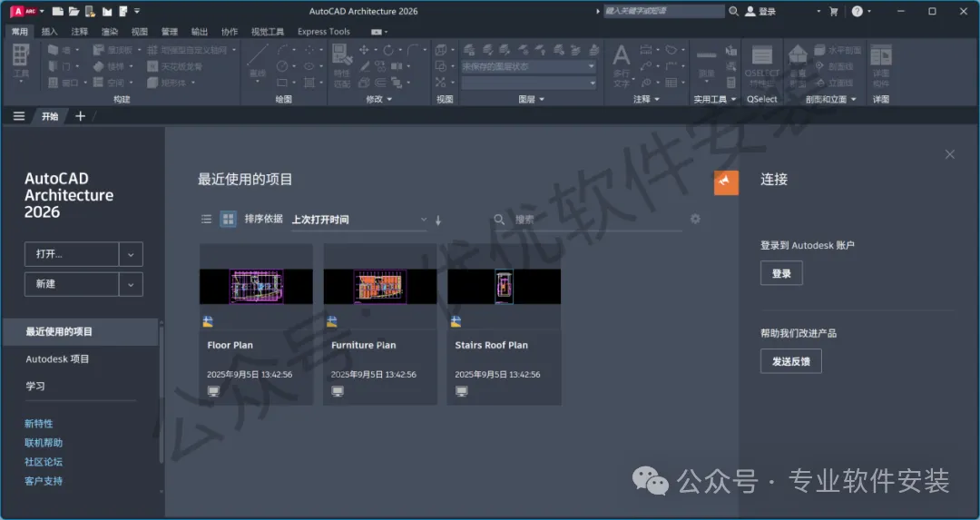Click the 新建 new button
980x520 pixels.
[x=72, y=284]
